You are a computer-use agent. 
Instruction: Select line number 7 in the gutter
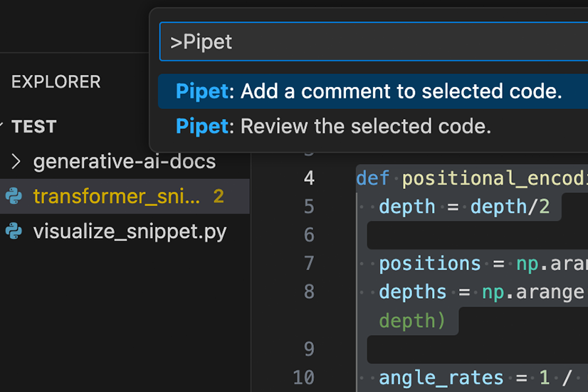click(x=308, y=264)
